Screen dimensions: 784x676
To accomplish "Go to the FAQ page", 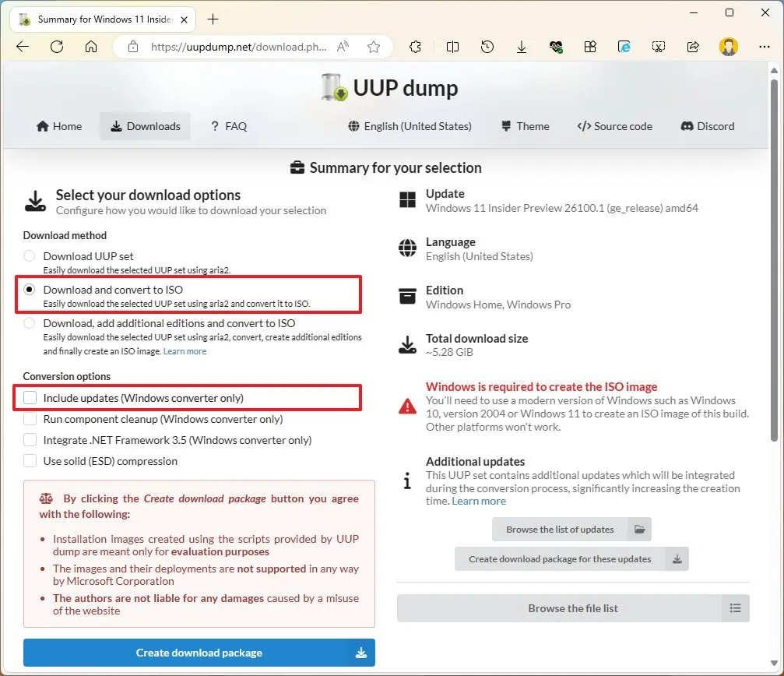I will (229, 126).
